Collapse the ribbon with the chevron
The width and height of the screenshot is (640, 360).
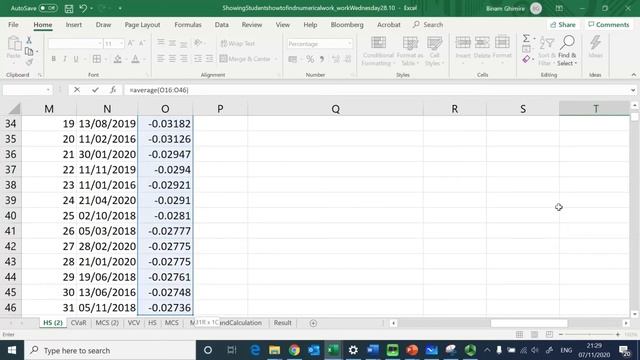633,75
